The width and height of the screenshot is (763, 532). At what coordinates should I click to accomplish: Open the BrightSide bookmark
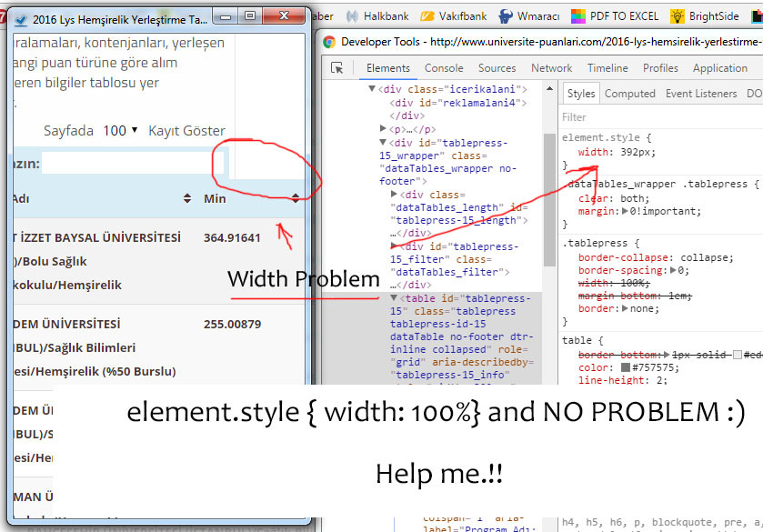coord(704,16)
